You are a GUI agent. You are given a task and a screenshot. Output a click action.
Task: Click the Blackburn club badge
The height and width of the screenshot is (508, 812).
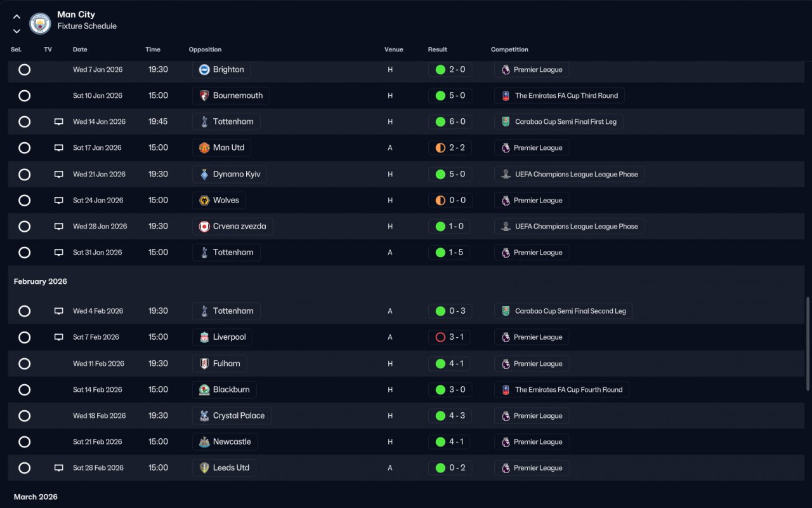pos(204,390)
